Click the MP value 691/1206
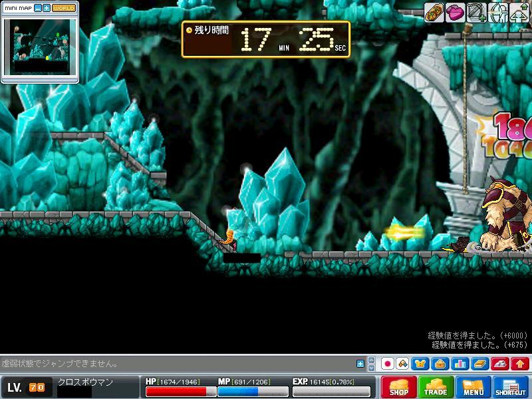The height and width of the screenshot is (399, 532). click(x=251, y=382)
